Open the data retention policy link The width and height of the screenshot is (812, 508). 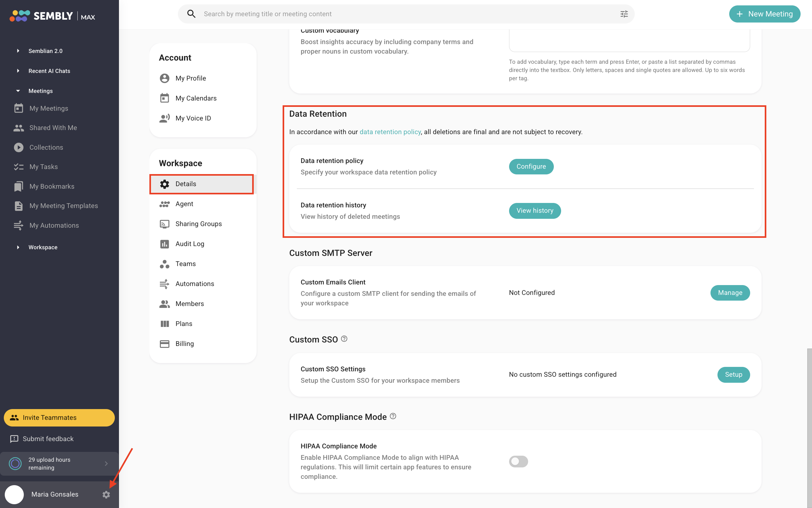coord(390,132)
